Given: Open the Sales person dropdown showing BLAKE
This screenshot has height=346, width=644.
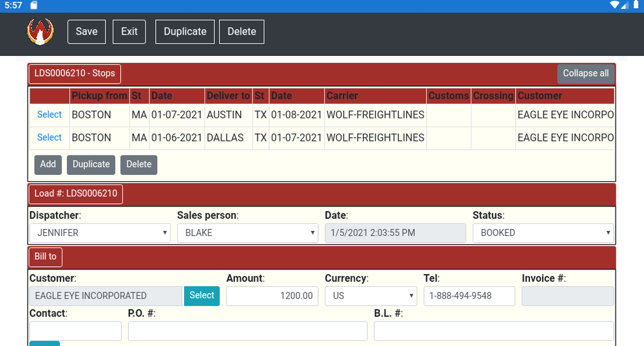Looking at the screenshot, I should 248,233.
